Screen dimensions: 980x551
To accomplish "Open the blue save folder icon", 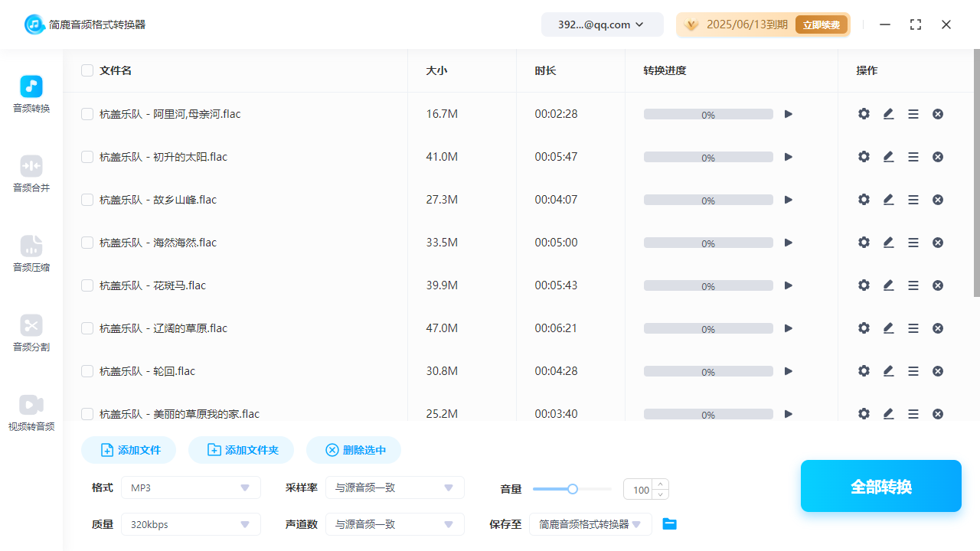I will click(669, 524).
